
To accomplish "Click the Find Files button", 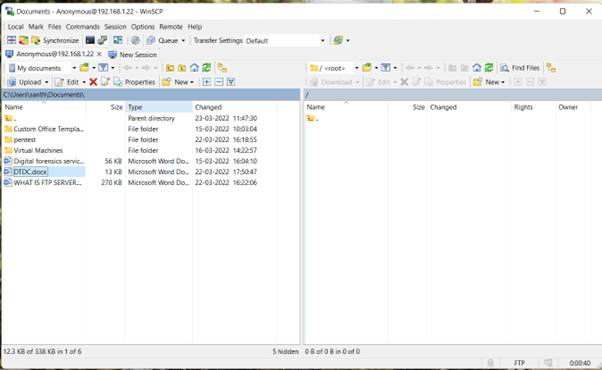I will [520, 68].
